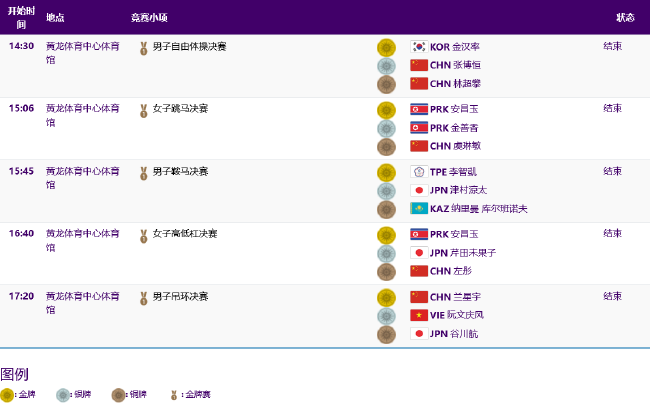The image size is (650, 408).
Task: Click the 竞赛小项 column header
Action: coord(149,17)
